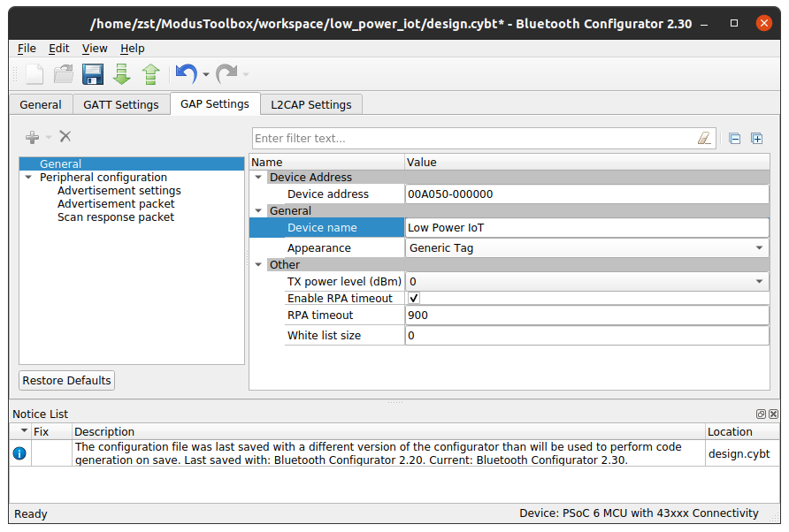
Task: Click the Open folder toolbar icon
Action: [x=64, y=74]
